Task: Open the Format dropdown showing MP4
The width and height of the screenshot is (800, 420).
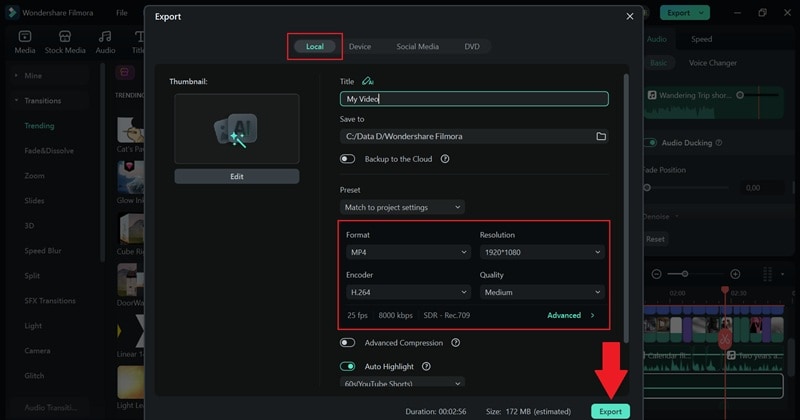Action: (x=408, y=252)
